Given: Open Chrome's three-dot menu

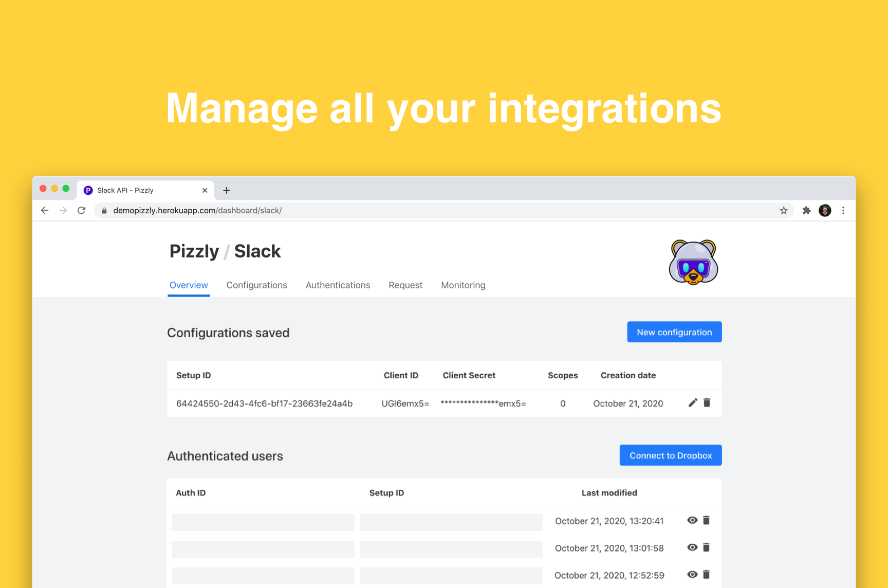Looking at the screenshot, I should 843,210.
